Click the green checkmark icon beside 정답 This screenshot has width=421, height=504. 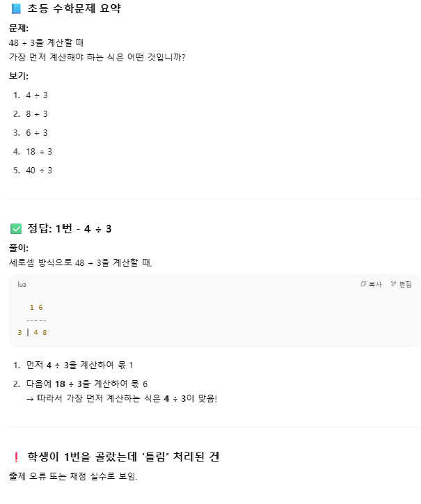tap(16, 229)
